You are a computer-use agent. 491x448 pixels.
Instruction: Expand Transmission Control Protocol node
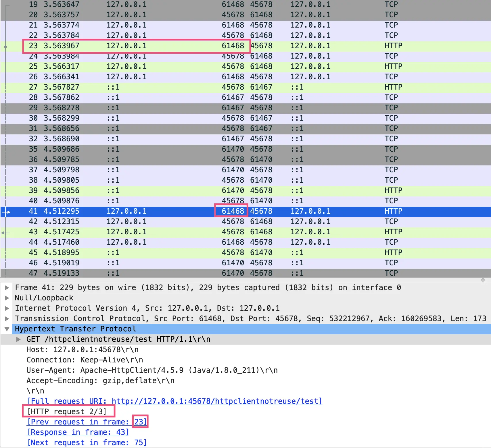click(x=7, y=318)
